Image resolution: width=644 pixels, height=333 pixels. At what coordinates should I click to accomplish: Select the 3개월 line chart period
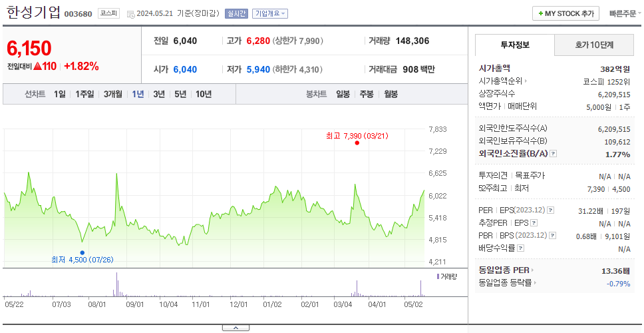click(x=113, y=94)
